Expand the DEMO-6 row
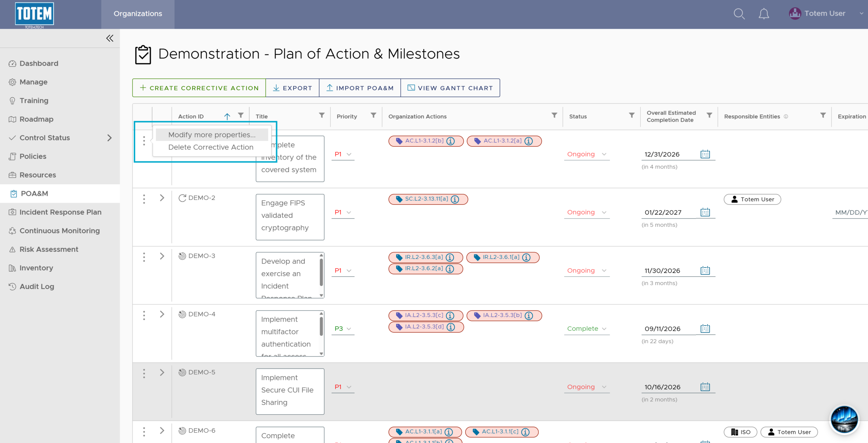 (x=162, y=430)
